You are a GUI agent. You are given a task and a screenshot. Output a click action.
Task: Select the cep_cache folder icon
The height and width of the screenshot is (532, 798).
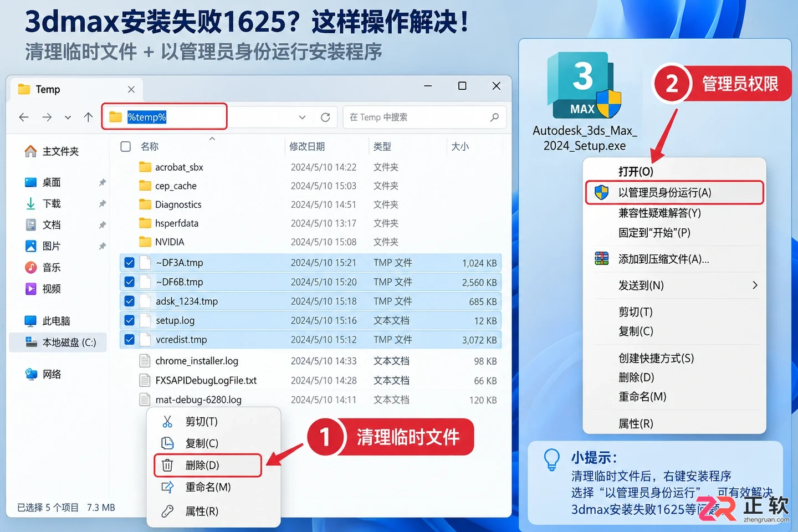(x=145, y=186)
